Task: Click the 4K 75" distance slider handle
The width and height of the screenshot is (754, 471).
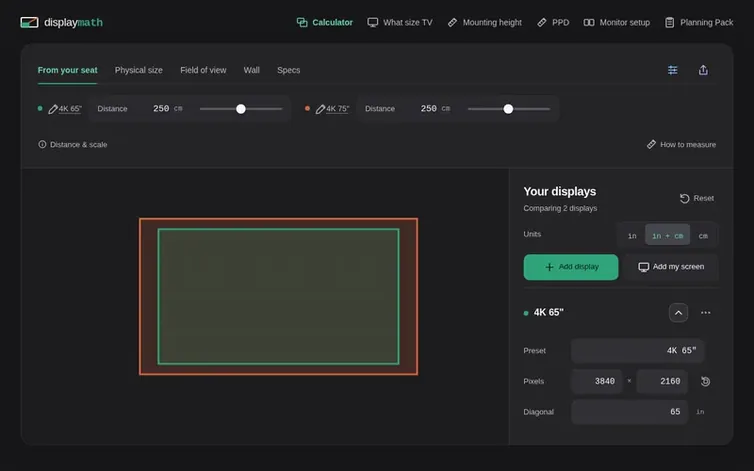Action: [x=508, y=109]
